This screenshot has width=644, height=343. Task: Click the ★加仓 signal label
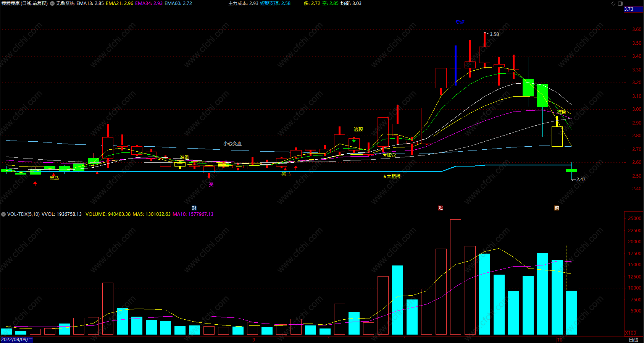(389, 155)
